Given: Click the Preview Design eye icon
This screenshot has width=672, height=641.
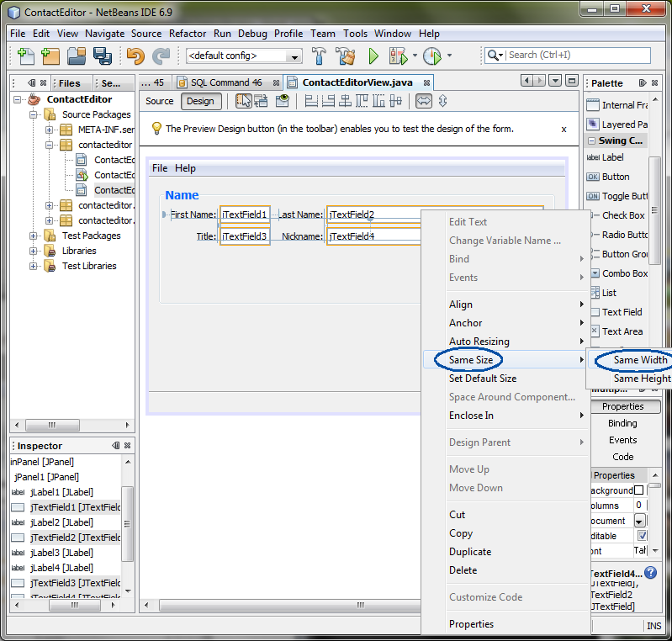Looking at the screenshot, I should (x=282, y=101).
